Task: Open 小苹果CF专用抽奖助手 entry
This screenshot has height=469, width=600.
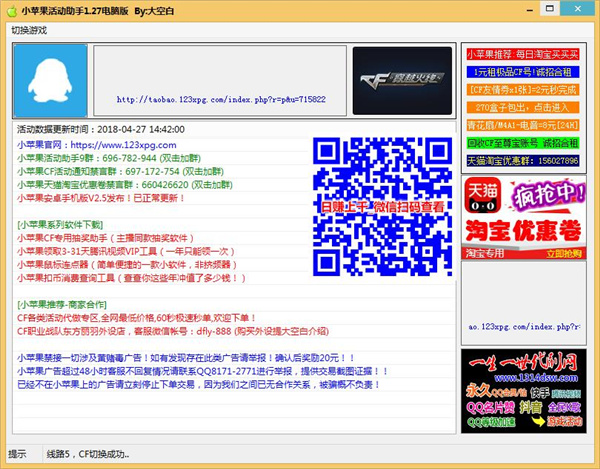Action: click(x=106, y=238)
